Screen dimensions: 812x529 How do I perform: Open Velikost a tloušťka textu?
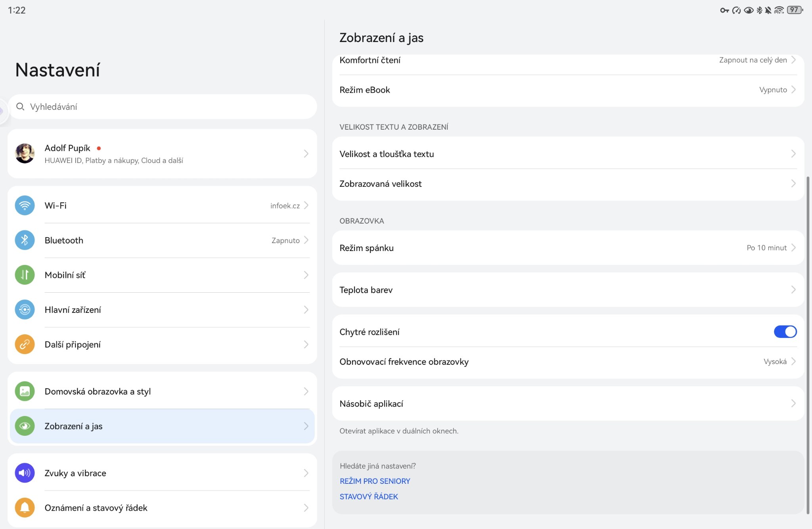click(568, 154)
